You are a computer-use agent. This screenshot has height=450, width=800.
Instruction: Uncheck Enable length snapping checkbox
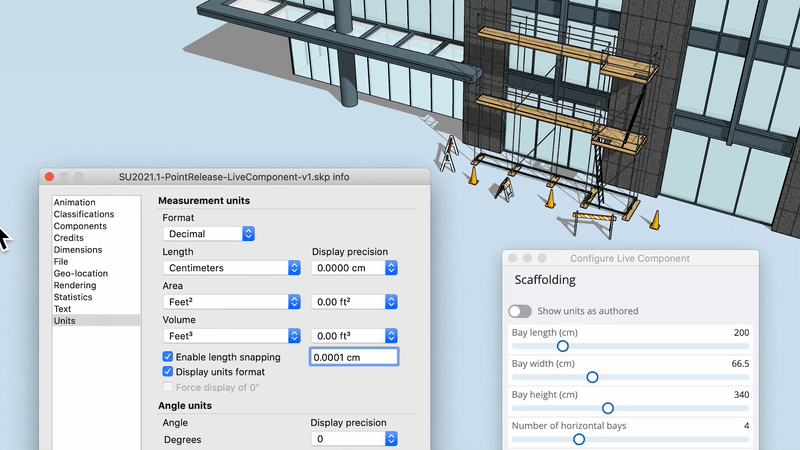point(168,357)
